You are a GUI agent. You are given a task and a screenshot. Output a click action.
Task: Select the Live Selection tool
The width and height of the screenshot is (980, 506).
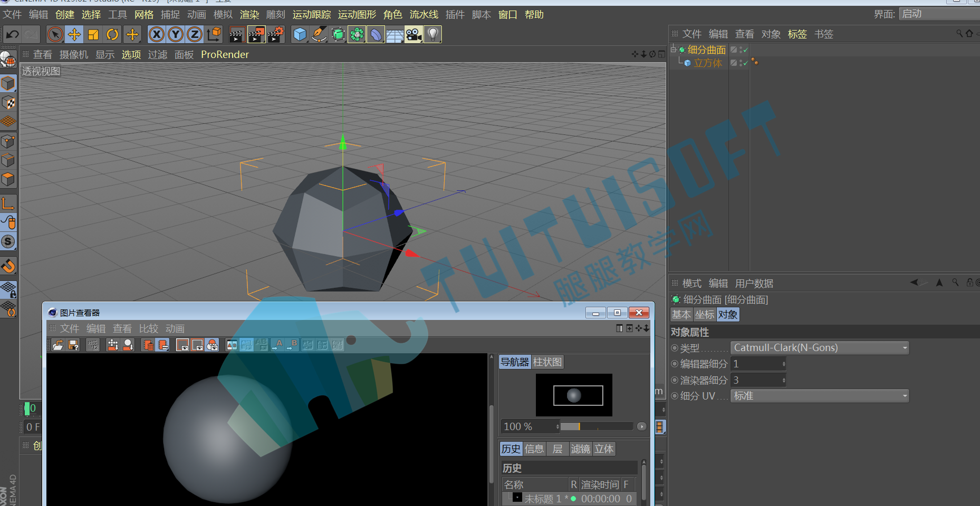click(55, 35)
